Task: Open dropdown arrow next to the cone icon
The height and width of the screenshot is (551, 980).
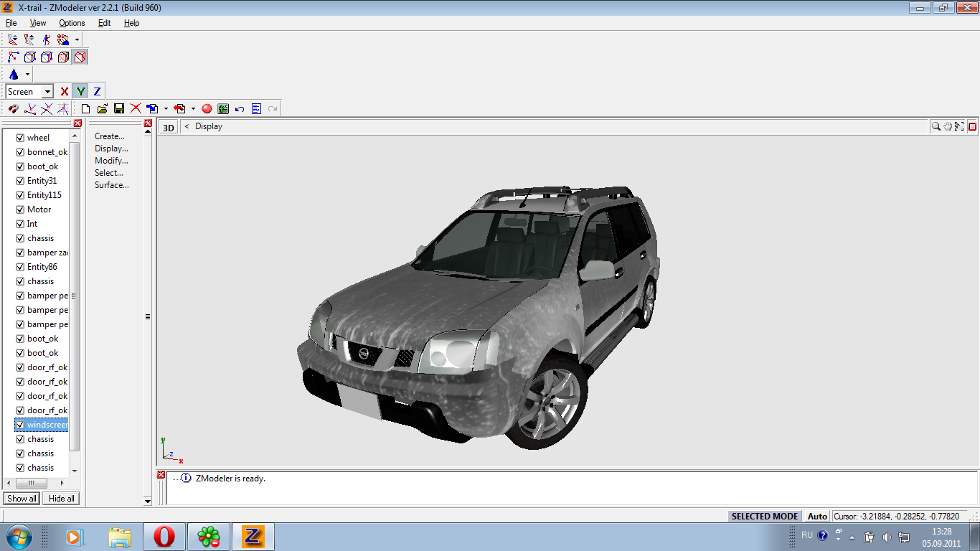Action: (x=27, y=74)
